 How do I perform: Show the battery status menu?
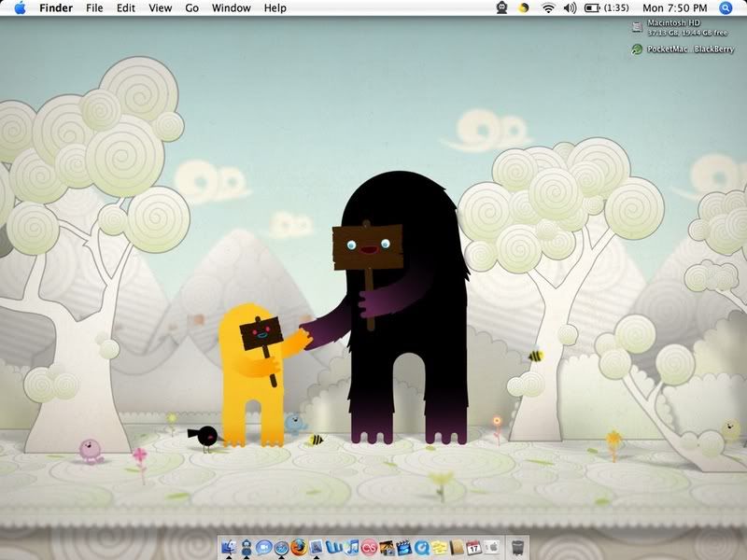592,8
